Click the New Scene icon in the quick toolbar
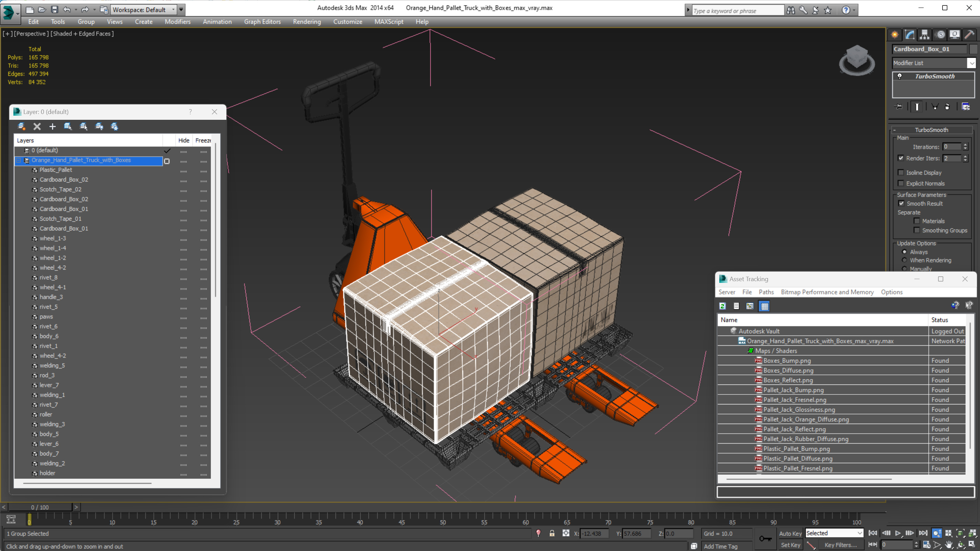Screen dimensions: 980x551 [x=30, y=10]
